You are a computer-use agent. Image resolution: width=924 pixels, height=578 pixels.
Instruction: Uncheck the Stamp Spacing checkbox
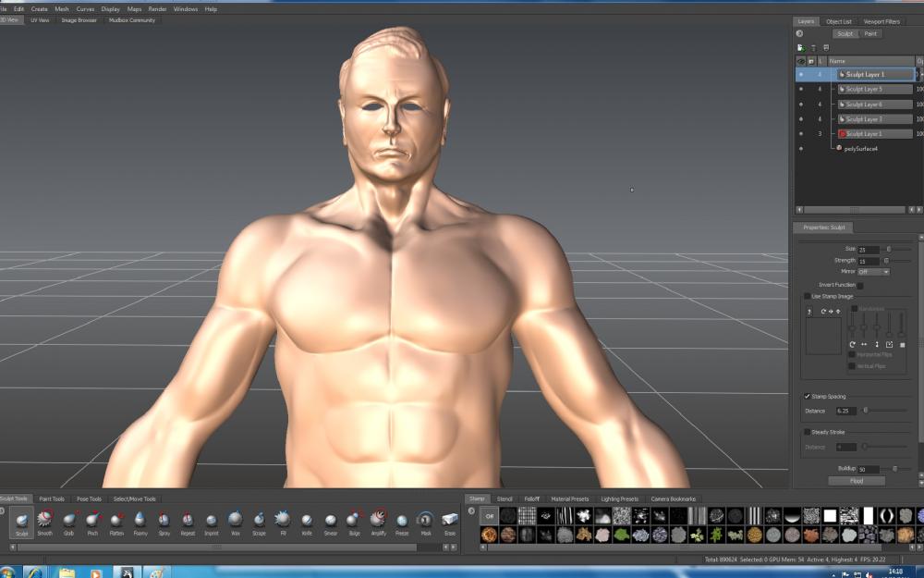click(808, 397)
